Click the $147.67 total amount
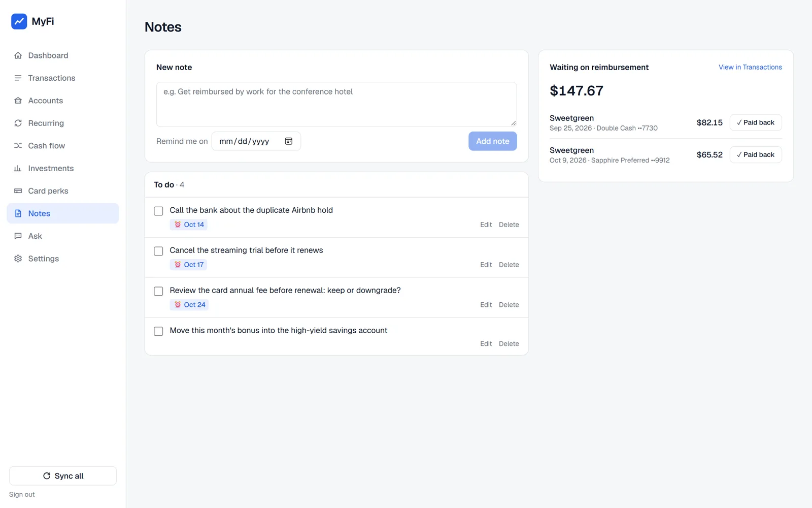This screenshot has width=812, height=508. [x=577, y=91]
